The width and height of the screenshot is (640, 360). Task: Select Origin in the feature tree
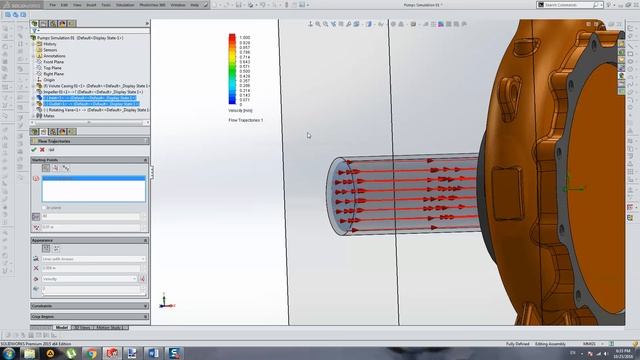coord(49,80)
